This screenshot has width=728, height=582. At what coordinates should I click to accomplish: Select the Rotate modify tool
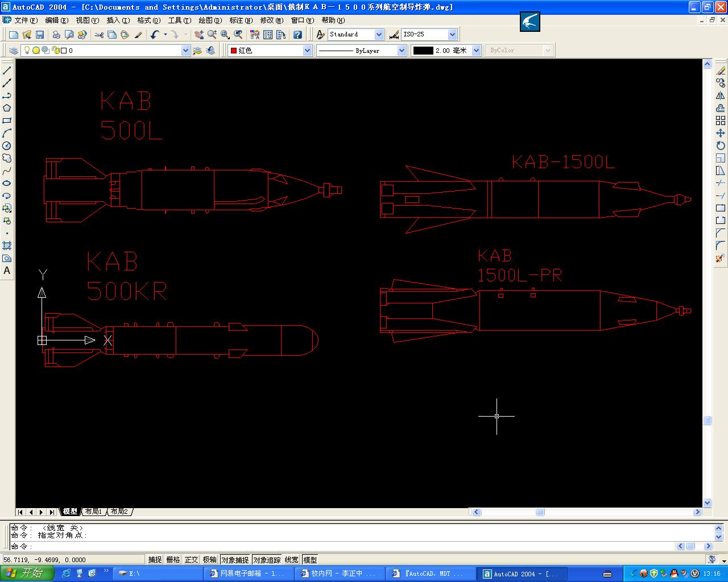pyautogui.click(x=721, y=145)
